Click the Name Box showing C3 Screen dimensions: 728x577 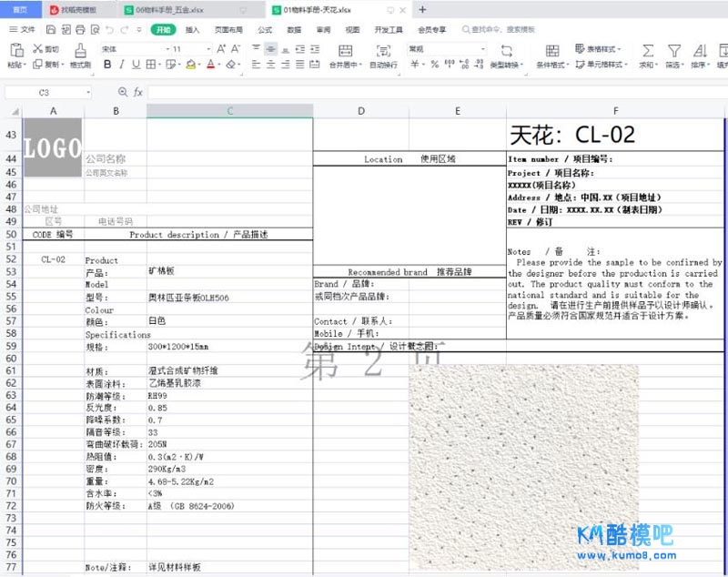pos(47,93)
